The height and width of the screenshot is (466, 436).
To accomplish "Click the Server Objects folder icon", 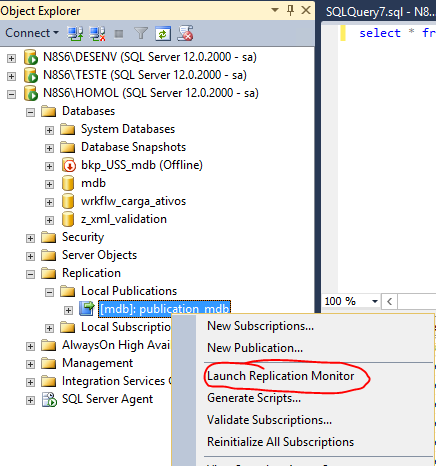I will coord(49,255).
